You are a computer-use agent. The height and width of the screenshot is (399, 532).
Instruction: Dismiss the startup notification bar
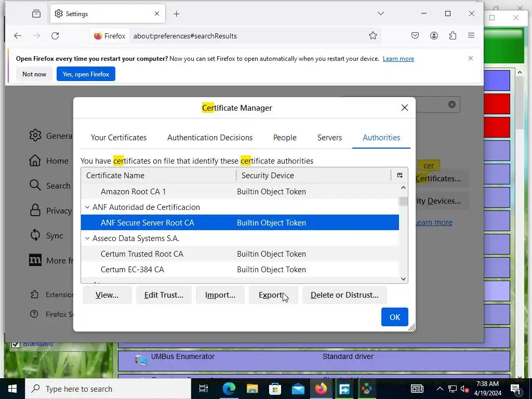(471, 58)
